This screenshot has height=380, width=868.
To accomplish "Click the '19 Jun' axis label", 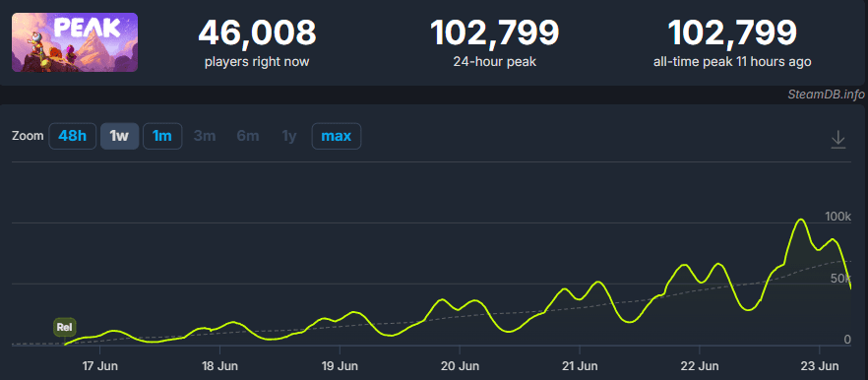I will (340, 366).
